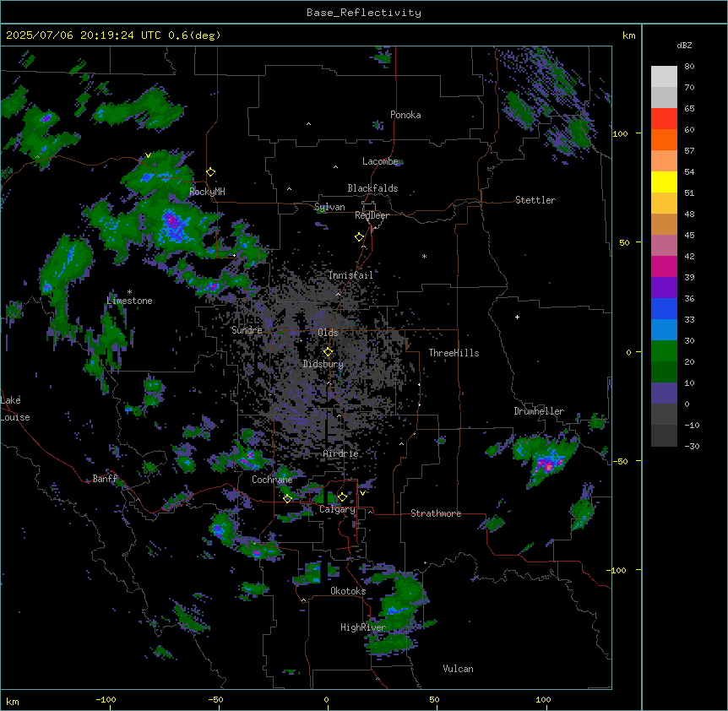The width and height of the screenshot is (728, 711).
Task: Click the Cochrane map label
Action: [x=272, y=480]
